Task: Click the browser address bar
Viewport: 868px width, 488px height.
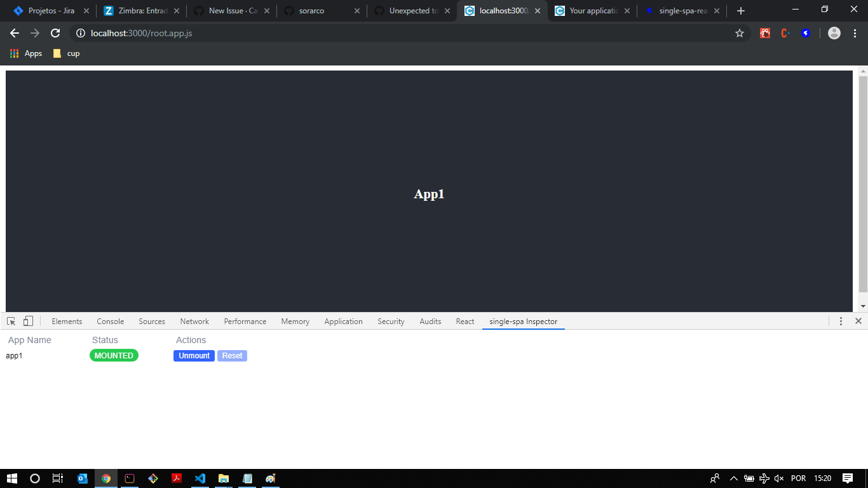Action: coord(254,33)
